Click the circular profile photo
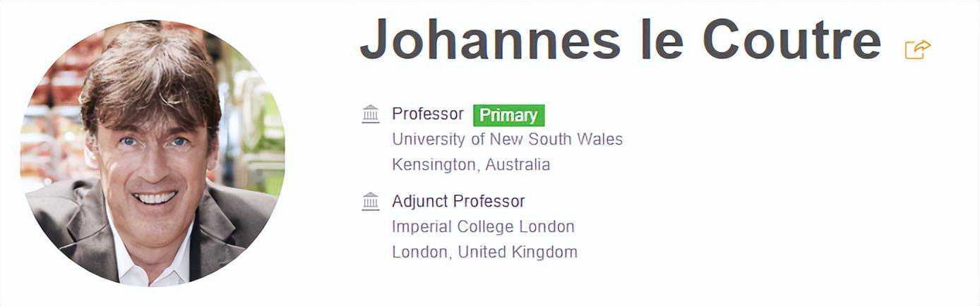The image size is (980, 306). 153,153
